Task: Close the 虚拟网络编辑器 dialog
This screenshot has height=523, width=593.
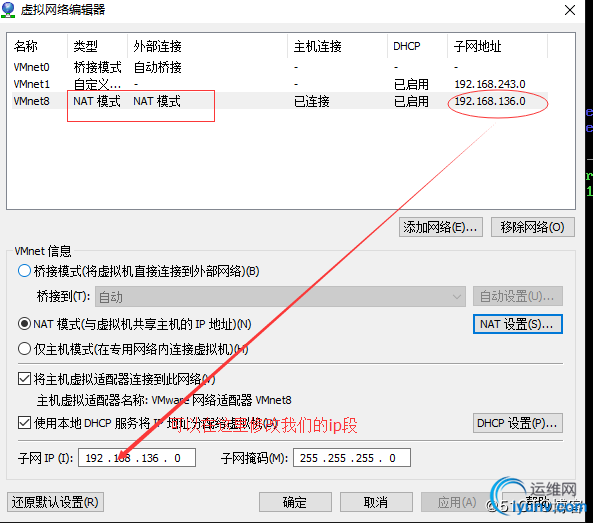Action: pos(570,10)
